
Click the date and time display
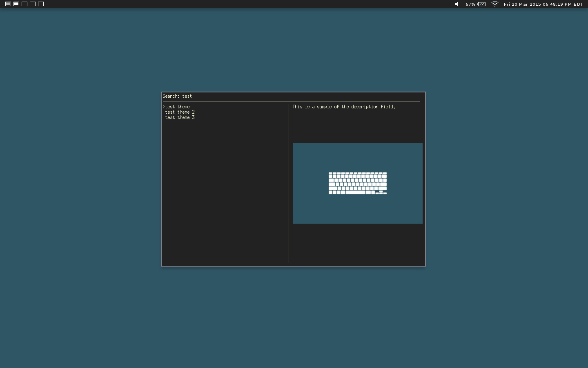coord(543,4)
